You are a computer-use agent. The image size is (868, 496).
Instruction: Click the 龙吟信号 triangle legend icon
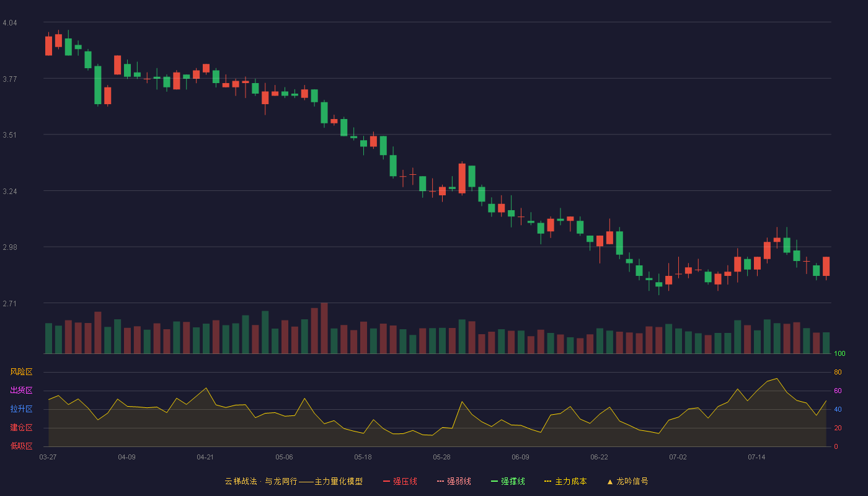610,481
